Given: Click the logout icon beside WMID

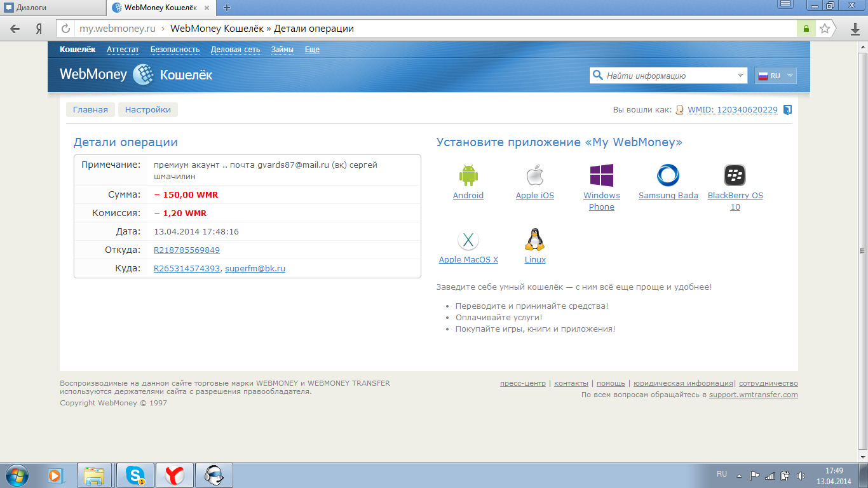Looking at the screenshot, I should (x=787, y=110).
